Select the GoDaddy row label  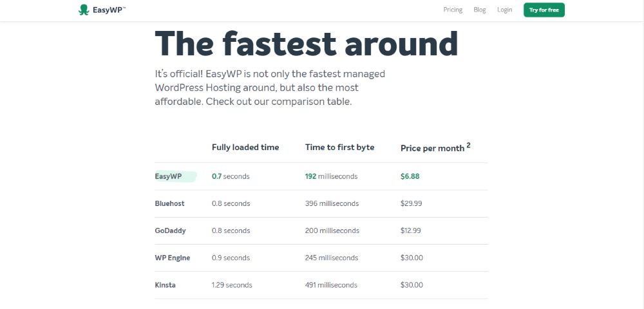pos(170,230)
